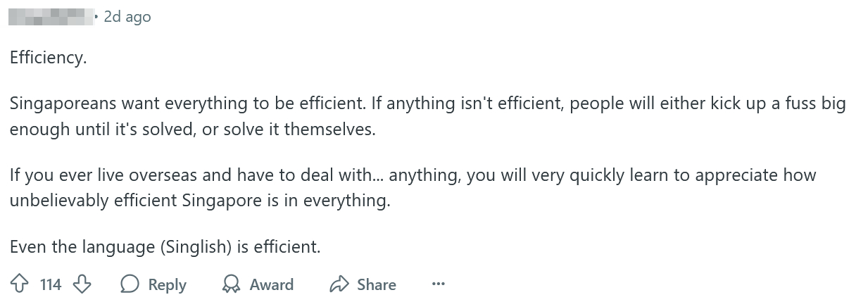Image resolution: width=868 pixels, height=302 pixels.
Task: Click the "2d ago" timestamp
Action: (127, 16)
